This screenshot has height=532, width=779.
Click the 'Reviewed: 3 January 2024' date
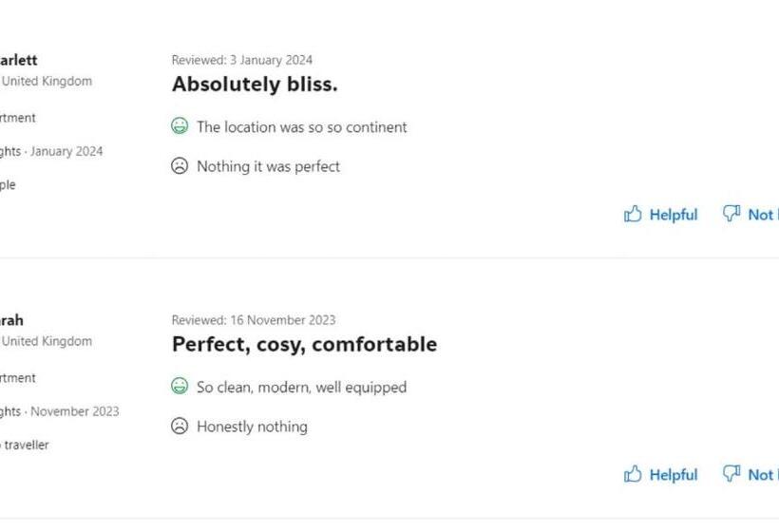pyautogui.click(x=241, y=60)
